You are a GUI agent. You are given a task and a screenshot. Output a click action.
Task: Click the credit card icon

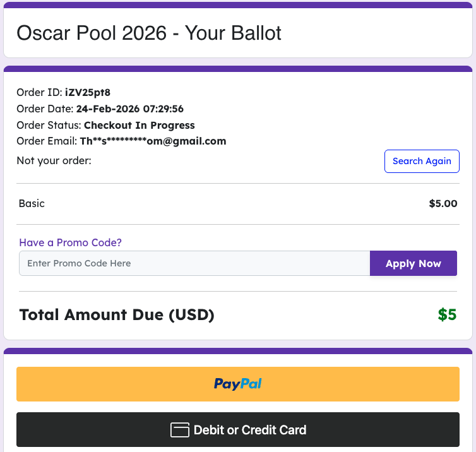click(180, 430)
